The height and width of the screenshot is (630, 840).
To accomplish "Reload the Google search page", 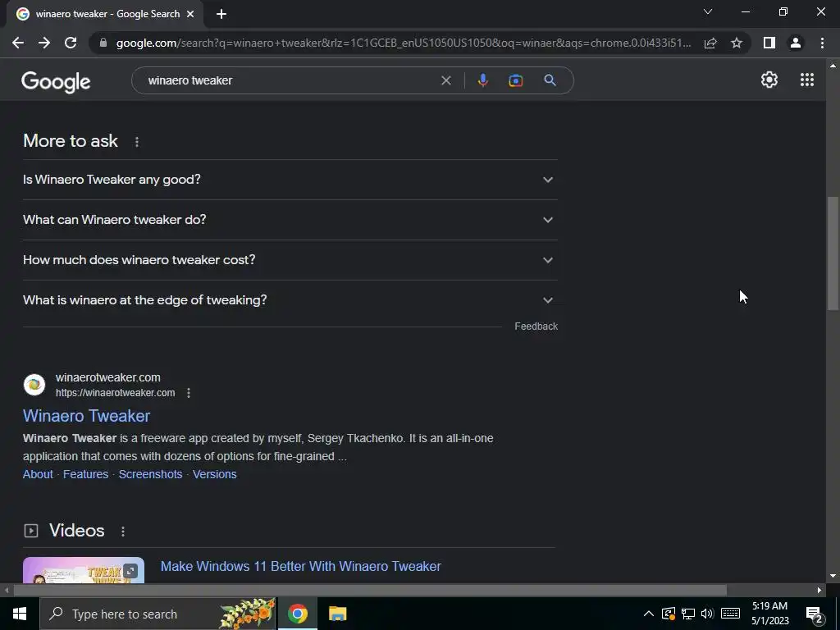I will pos(71,43).
